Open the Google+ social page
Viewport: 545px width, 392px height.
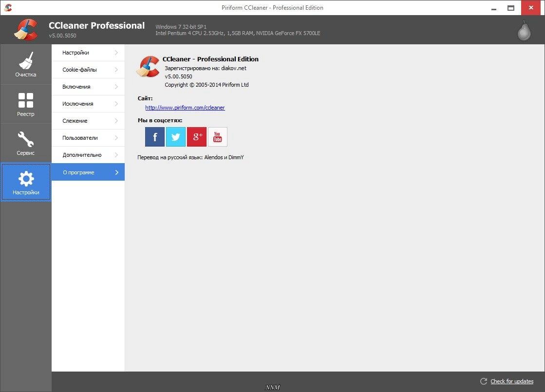point(197,136)
